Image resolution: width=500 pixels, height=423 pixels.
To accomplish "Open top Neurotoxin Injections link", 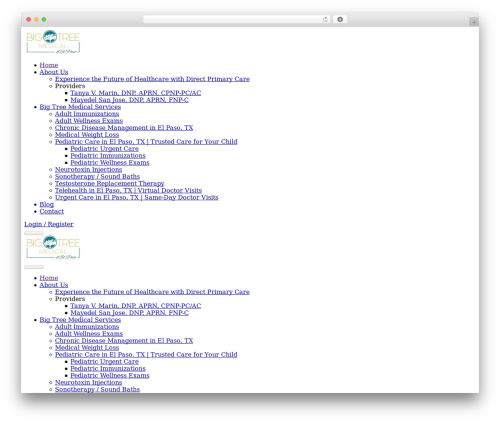I will pyautogui.click(x=88, y=170).
